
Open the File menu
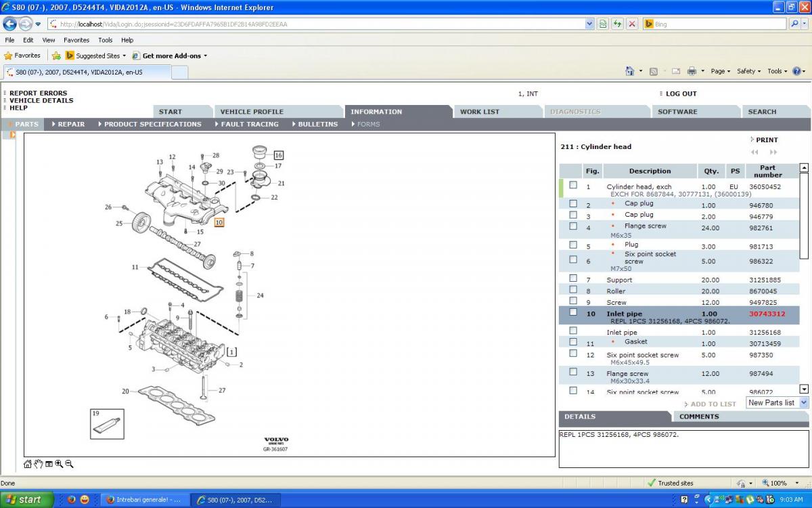9,40
